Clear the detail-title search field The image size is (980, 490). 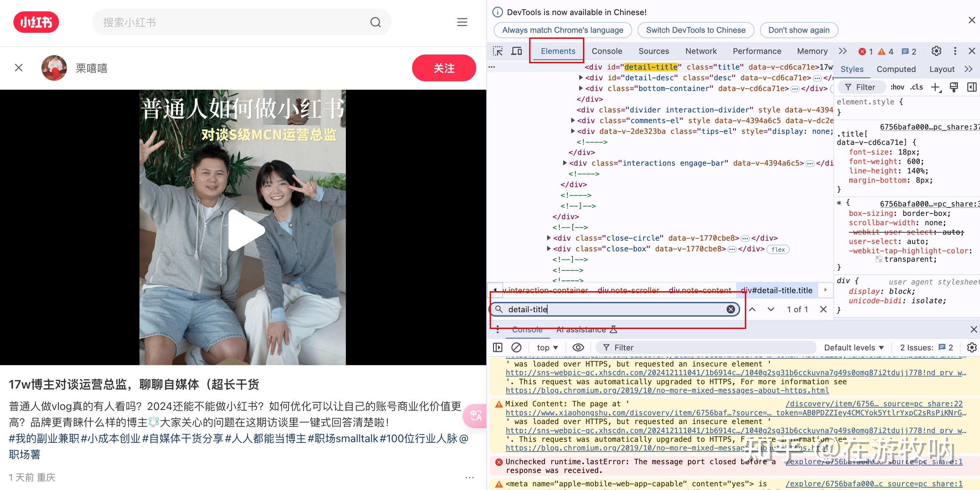coord(730,309)
